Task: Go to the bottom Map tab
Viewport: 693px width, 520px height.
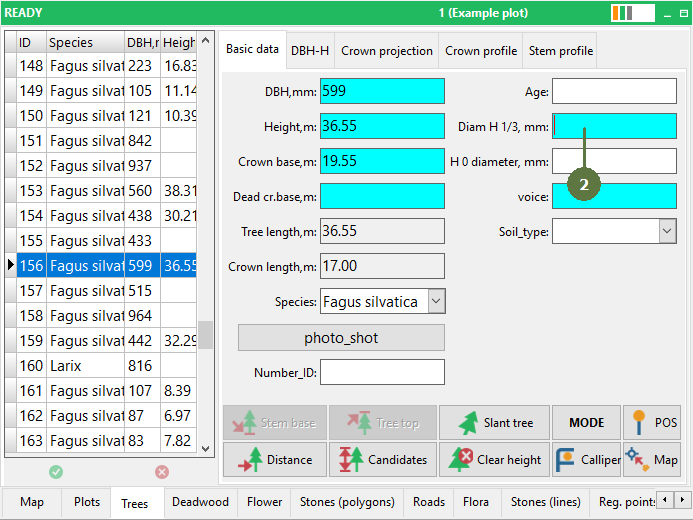Action: (32, 502)
